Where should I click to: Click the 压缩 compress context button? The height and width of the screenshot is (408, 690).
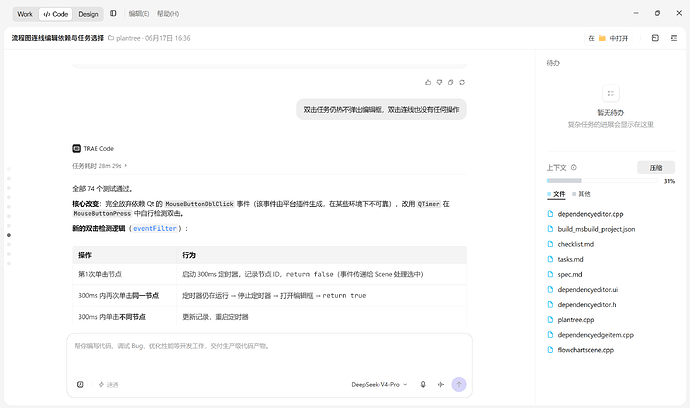coord(656,168)
